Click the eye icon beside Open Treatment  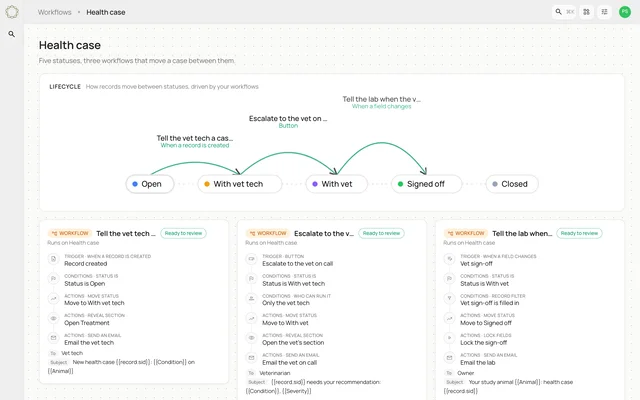53,318
